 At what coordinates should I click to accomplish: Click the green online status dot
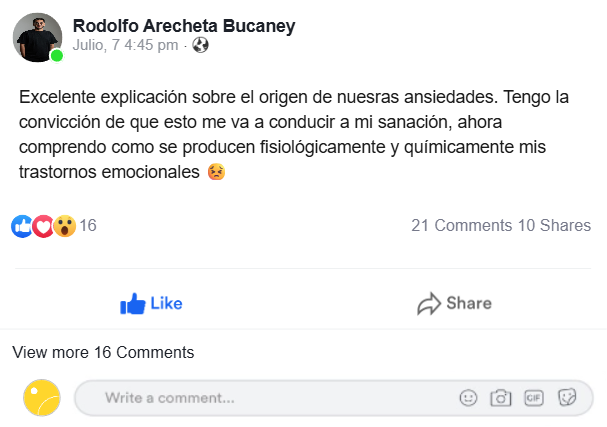57,56
